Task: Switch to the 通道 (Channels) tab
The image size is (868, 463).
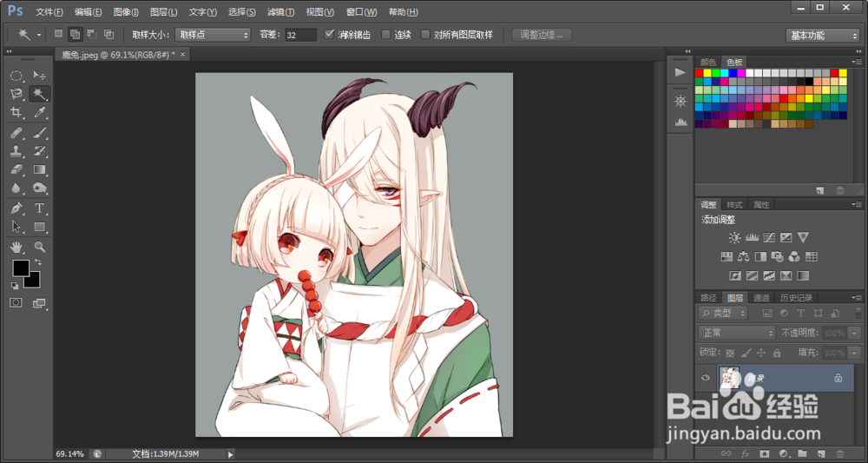Action: [761, 297]
